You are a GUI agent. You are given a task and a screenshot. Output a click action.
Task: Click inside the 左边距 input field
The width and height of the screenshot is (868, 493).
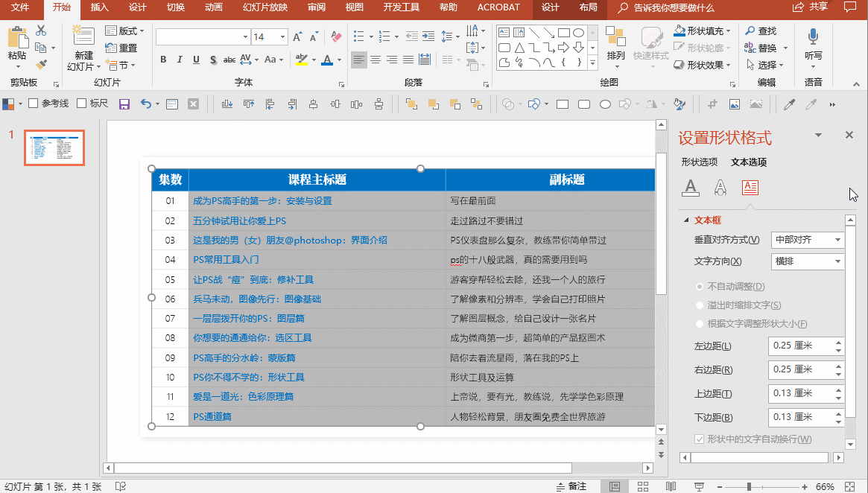(800, 346)
